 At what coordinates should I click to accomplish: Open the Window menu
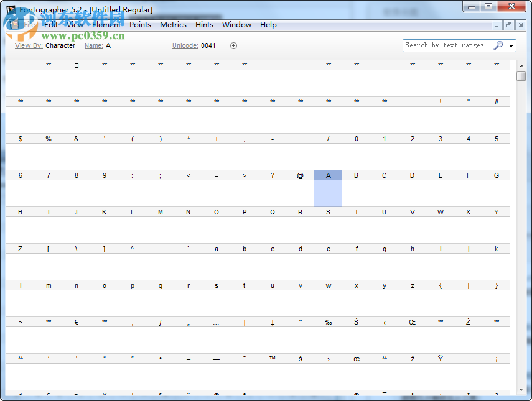pyautogui.click(x=236, y=25)
